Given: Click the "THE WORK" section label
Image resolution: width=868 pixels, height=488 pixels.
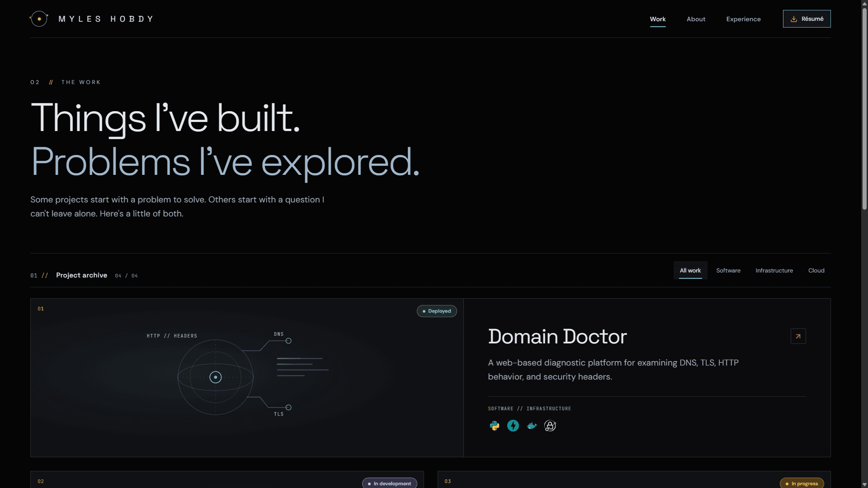Looking at the screenshot, I should (x=81, y=82).
